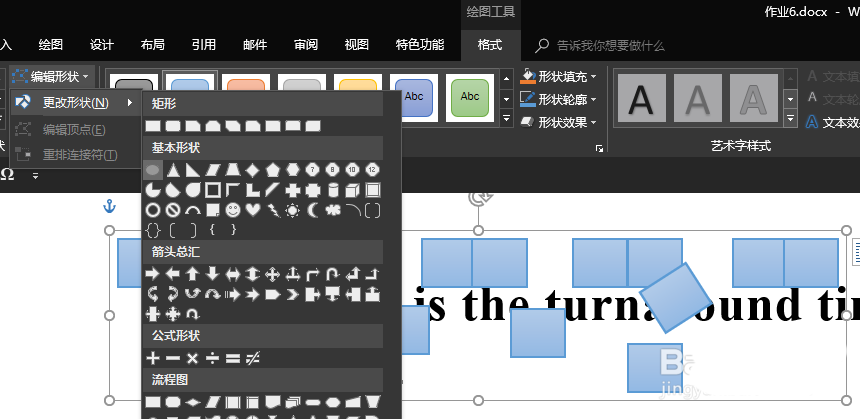Pick the plus sign in 公式形状
The height and width of the screenshot is (419, 860).
click(x=152, y=359)
